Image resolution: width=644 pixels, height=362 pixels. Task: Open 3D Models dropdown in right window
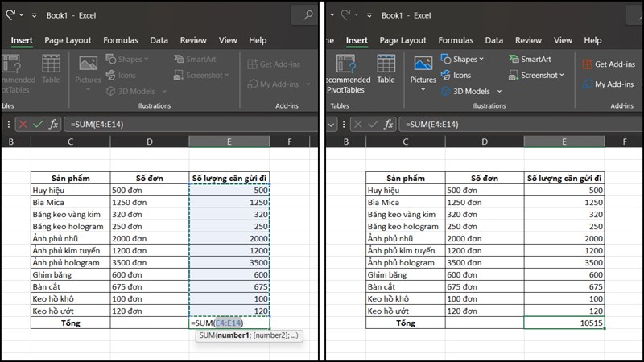pos(499,91)
